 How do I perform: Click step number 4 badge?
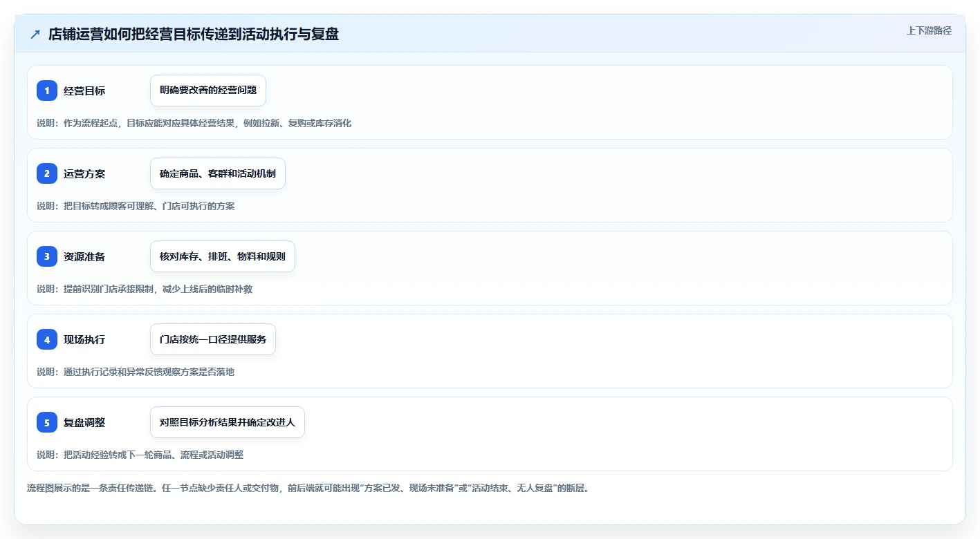[47, 339]
